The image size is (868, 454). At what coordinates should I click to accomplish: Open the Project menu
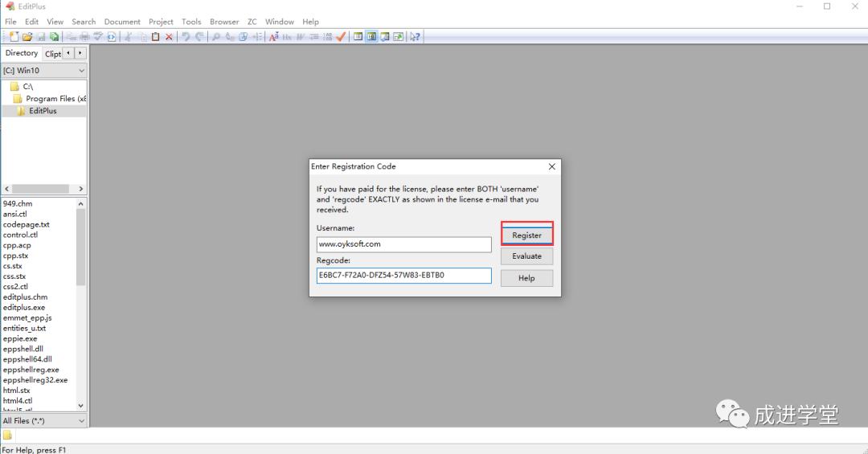point(161,22)
